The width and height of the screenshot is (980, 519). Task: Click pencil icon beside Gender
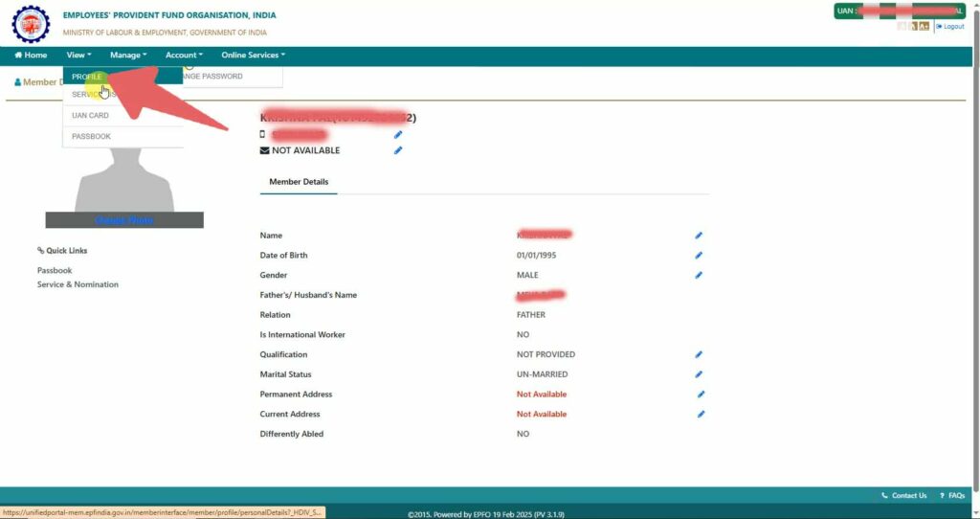699,275
